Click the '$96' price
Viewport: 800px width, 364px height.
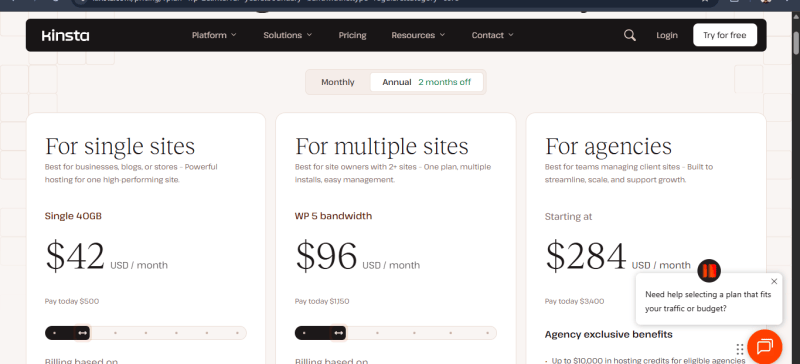point(327,256)
